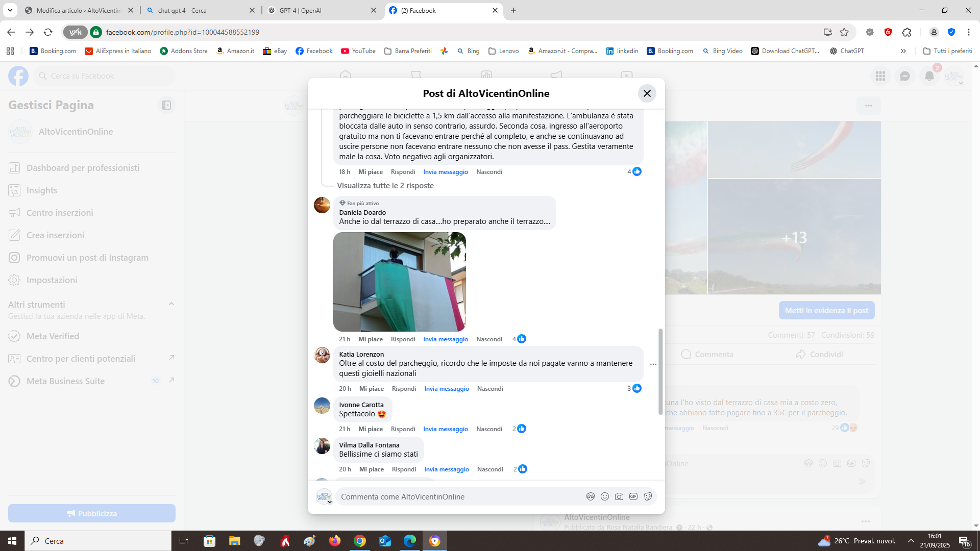Open Promuovi un post di Instagram
Screen dimensions: 980x551
click(92, 258)
